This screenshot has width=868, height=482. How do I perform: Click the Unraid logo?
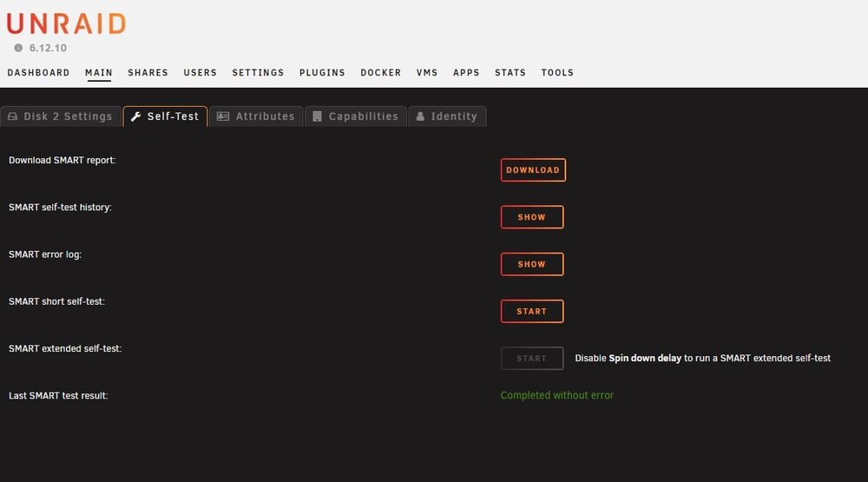67,23
